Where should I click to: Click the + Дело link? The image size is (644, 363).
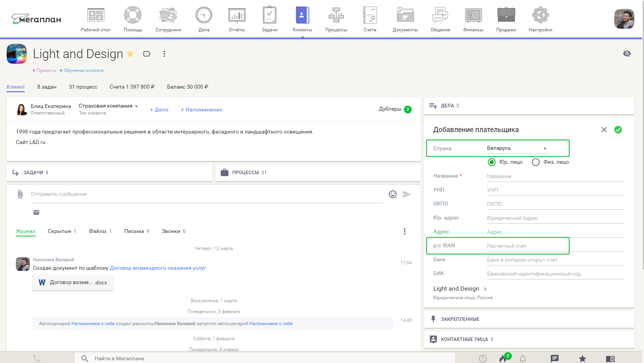pyautogui.click(x=159, y=110)
